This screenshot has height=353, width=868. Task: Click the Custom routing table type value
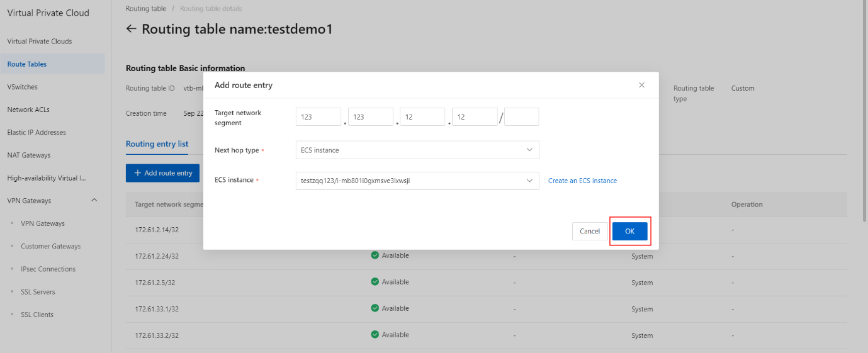[743, 88]
